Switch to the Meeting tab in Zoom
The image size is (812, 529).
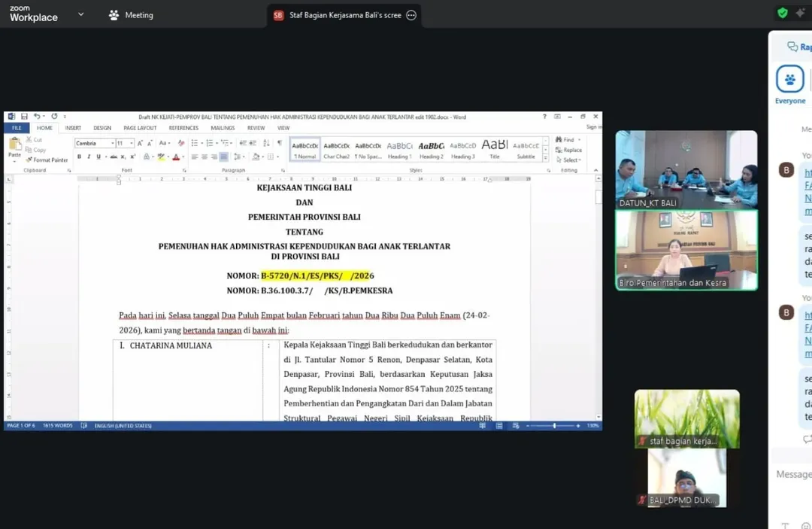point(131,15)
